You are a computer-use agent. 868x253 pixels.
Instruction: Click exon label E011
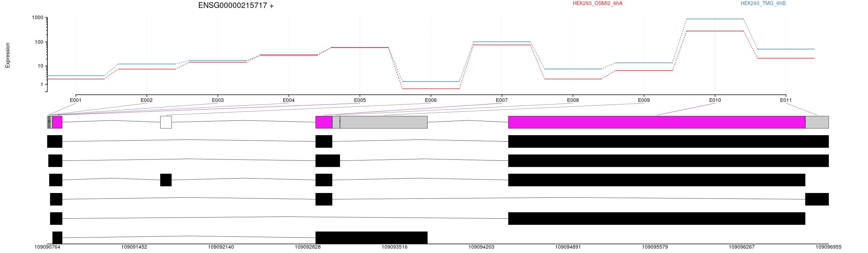click(x=786, y=100)
